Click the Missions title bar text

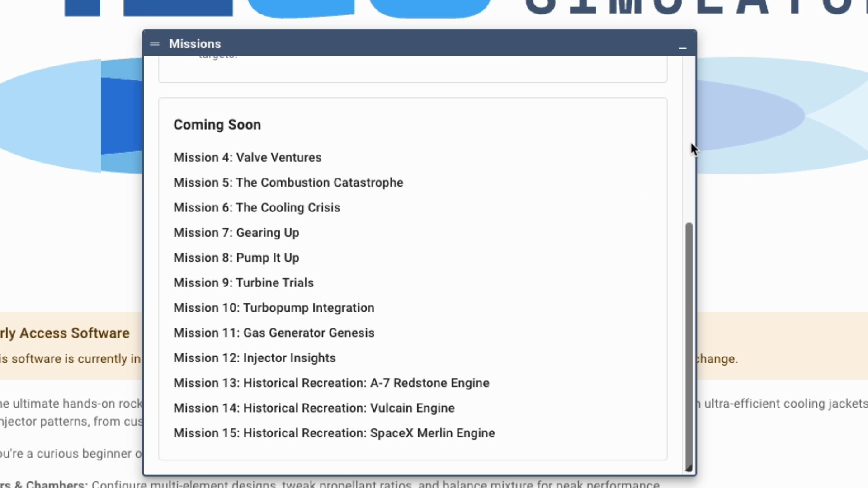195,43
